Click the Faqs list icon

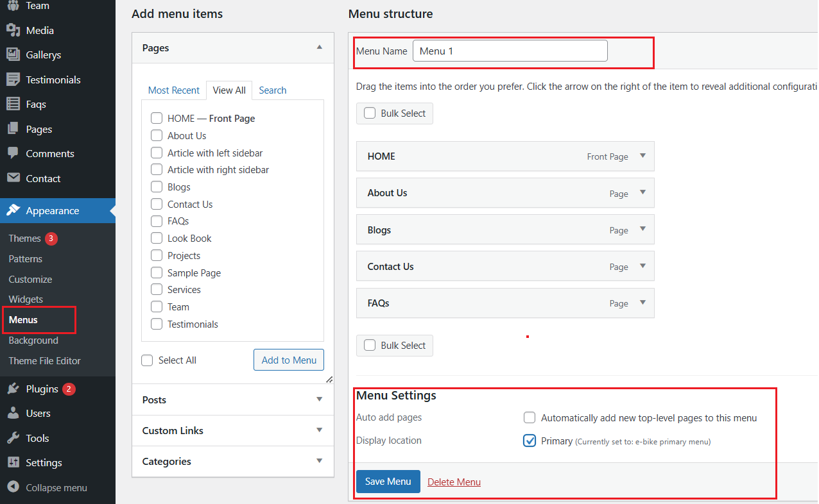[x=13, y=104]
